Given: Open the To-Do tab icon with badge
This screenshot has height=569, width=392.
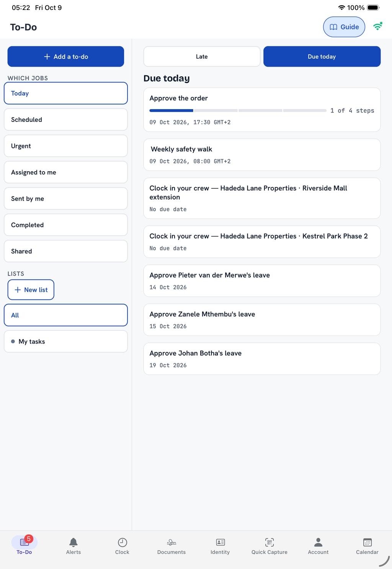Looking at the screenshot, I should (24, 542).
